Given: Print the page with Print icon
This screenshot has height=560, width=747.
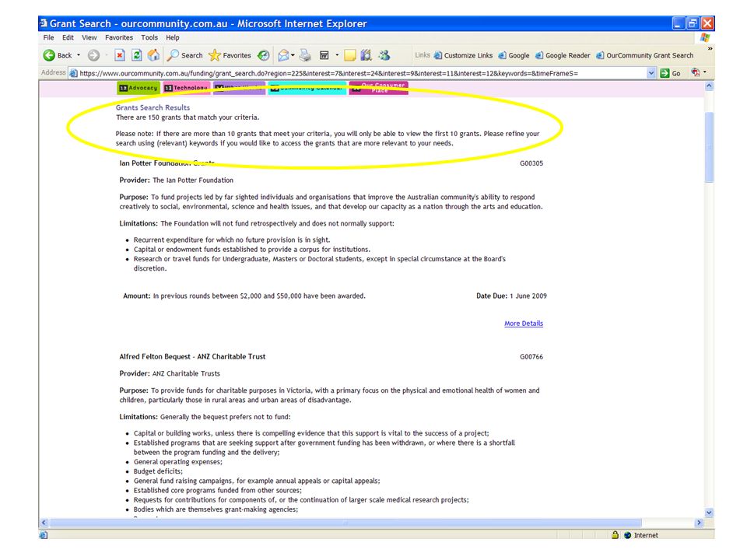Looking at the screenshot, I should tap(305, 55).
